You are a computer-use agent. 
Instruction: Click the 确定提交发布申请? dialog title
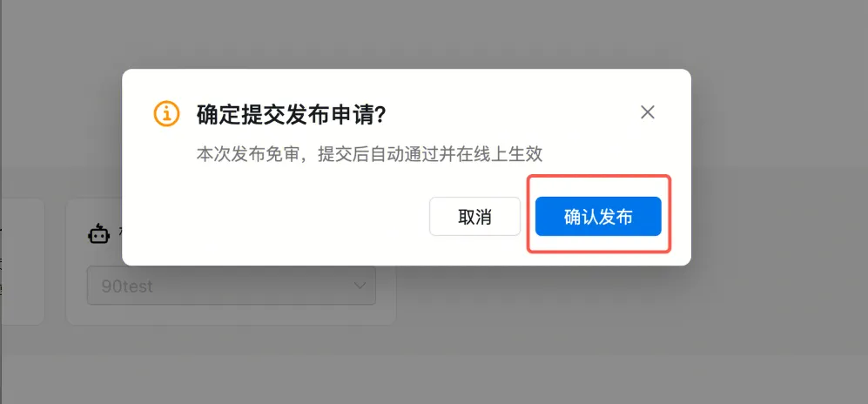[291, 115]
